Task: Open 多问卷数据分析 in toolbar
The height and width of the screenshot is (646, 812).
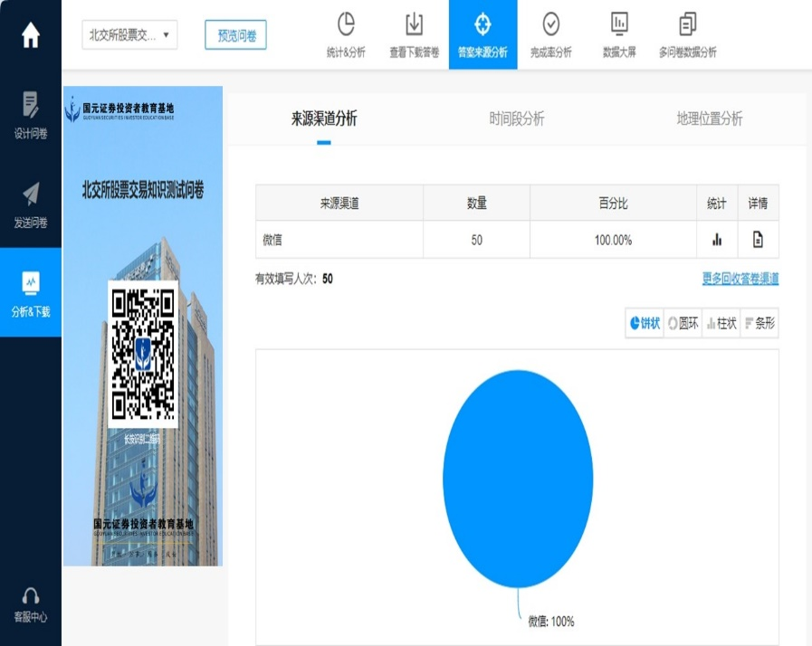Action: click(688, 35)
